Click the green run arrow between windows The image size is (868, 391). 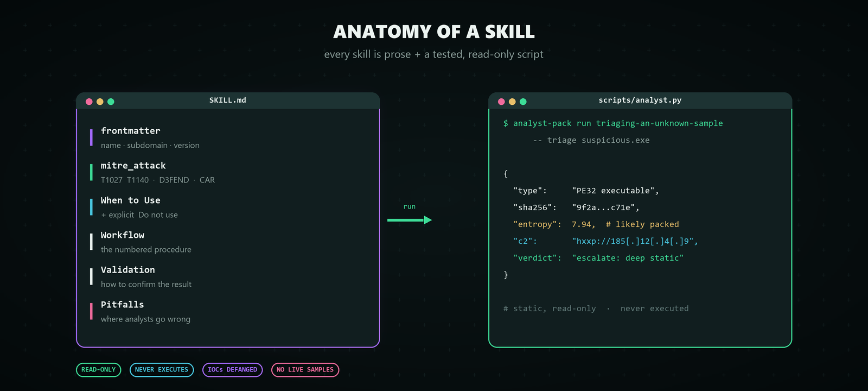410,220
